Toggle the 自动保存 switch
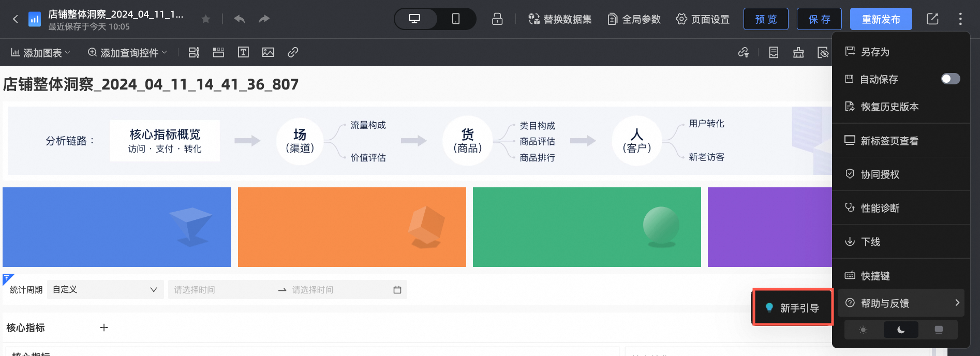Screen dimensions: 980x356 (951, 79)
